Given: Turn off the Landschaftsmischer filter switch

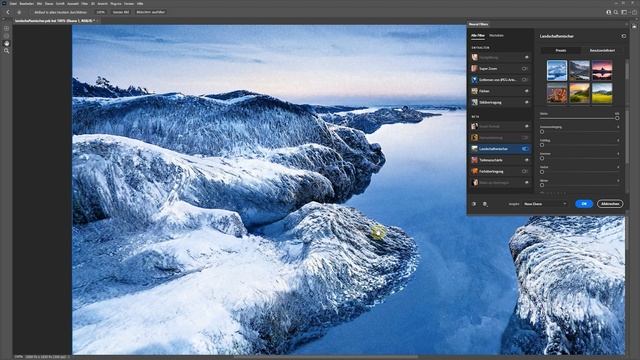Looking at the screenshot, I should 525,149.
